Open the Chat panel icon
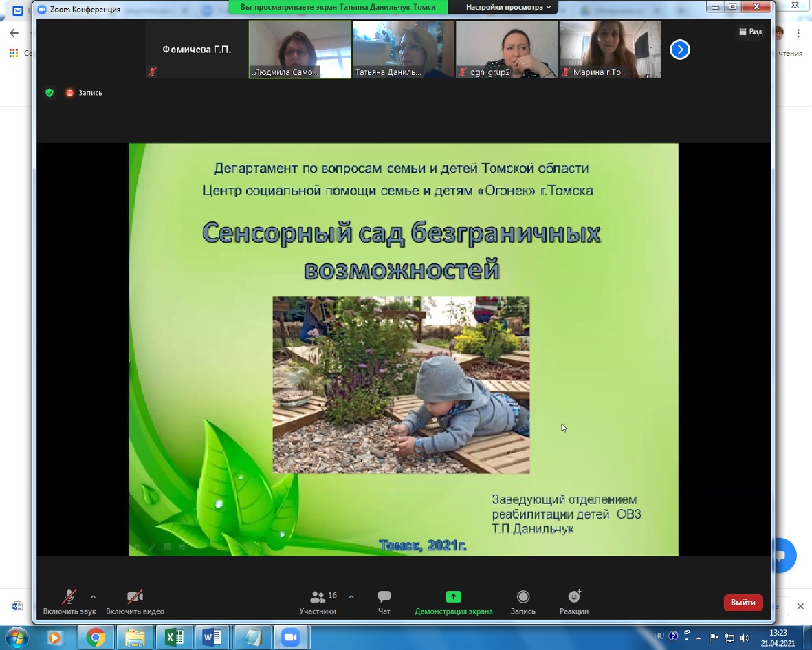This screenshot has height=650, width=812. click(x=384, y=596)
